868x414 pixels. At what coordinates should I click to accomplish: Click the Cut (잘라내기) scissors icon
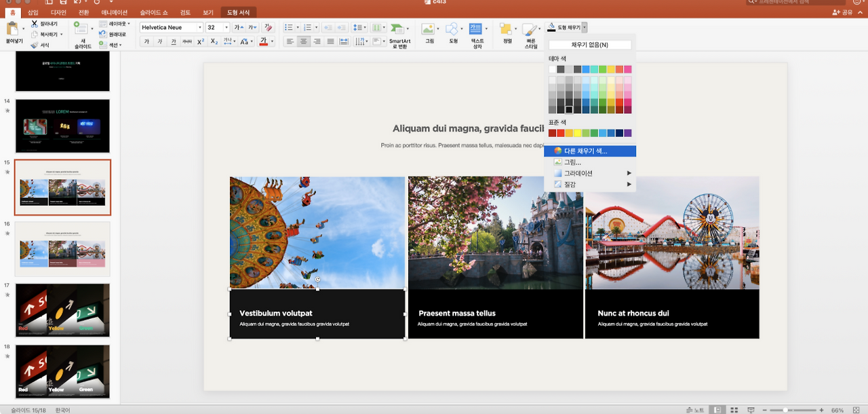[34, 24]
